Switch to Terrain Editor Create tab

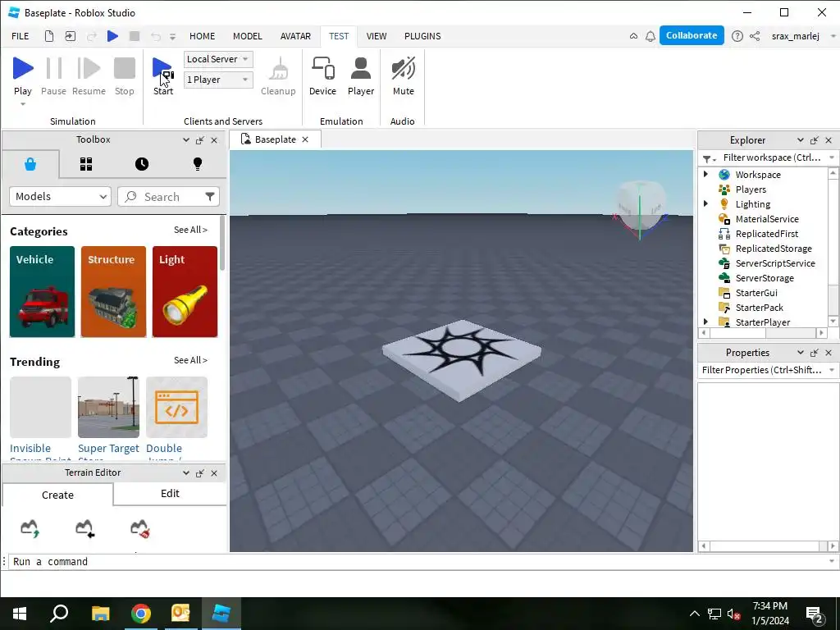tap(58, 495)
